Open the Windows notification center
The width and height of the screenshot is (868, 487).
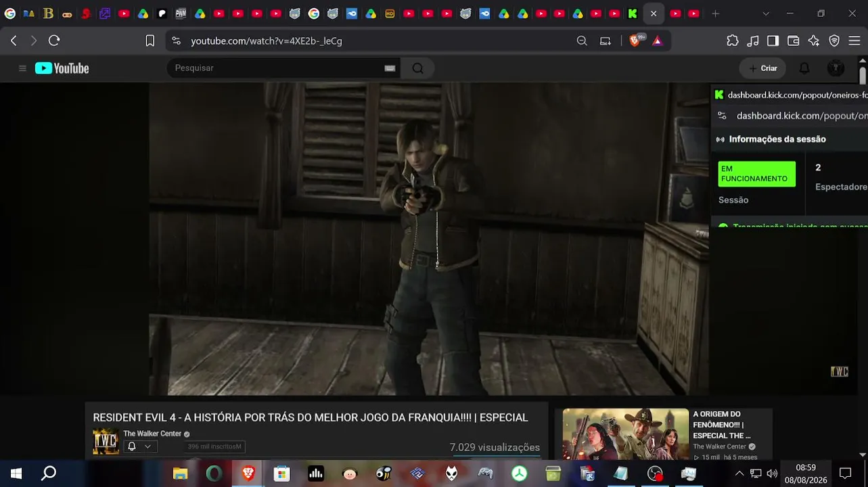click(x=845, y=473)
